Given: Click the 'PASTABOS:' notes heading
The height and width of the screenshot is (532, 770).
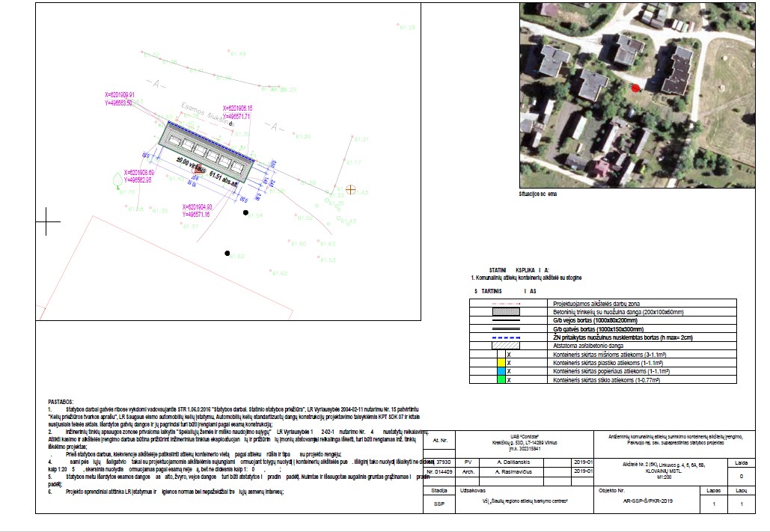Looking at the screenshot, I should click(x=61, y=402).
